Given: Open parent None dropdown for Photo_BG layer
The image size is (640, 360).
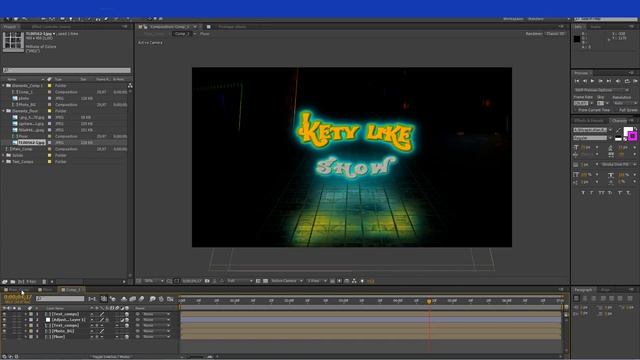Looking at the screenshot, I should click(156, 331).
